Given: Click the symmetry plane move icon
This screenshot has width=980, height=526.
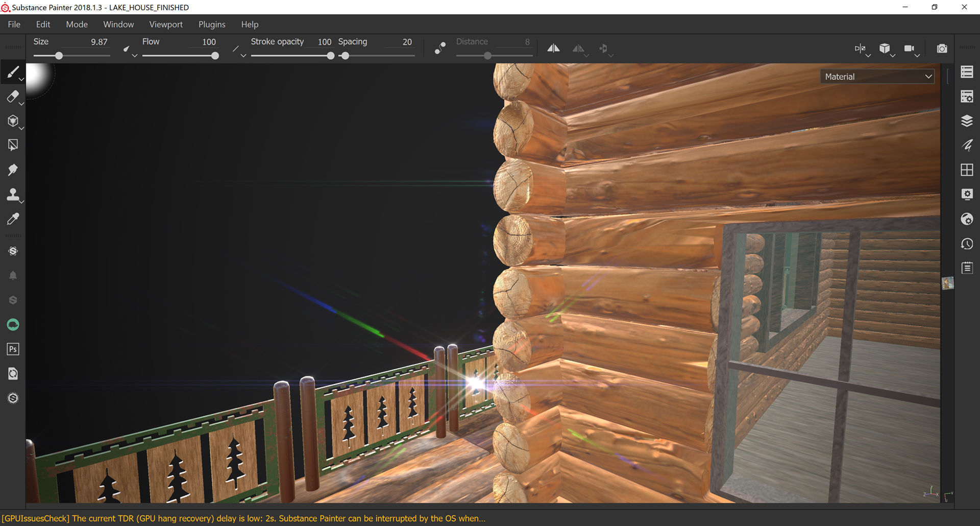Looking at the screenshot, I should click(603, 48).
